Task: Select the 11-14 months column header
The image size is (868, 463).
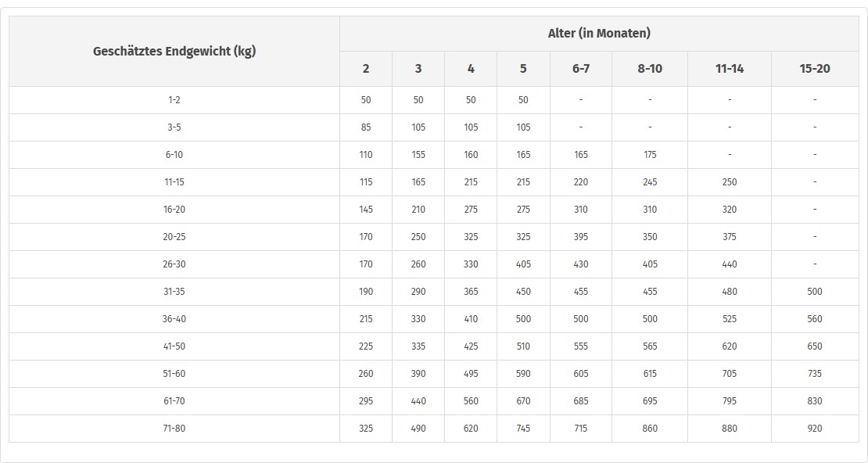Action: pyautogui.click(x=730, y=69)
